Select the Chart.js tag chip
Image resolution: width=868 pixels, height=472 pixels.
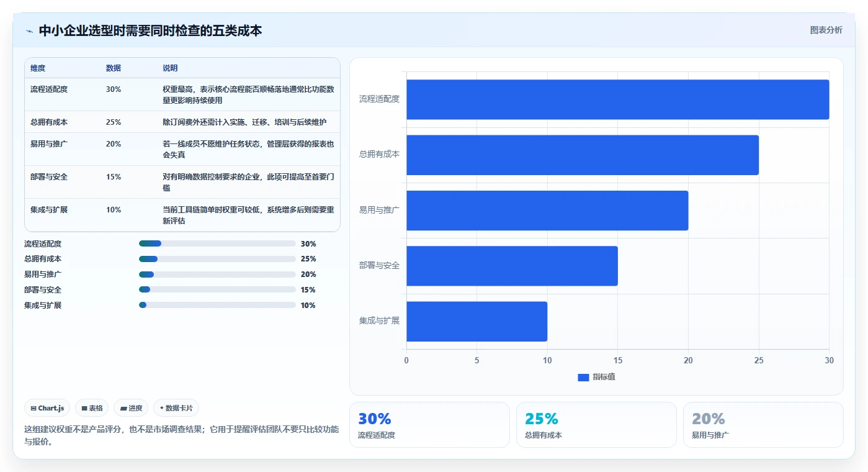point(48,408)
